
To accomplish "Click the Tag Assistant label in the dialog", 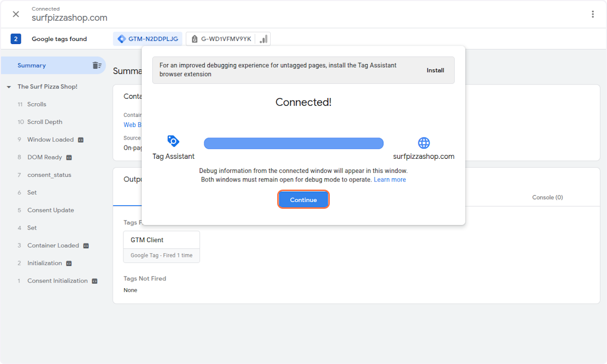I will tap(174, 156).
